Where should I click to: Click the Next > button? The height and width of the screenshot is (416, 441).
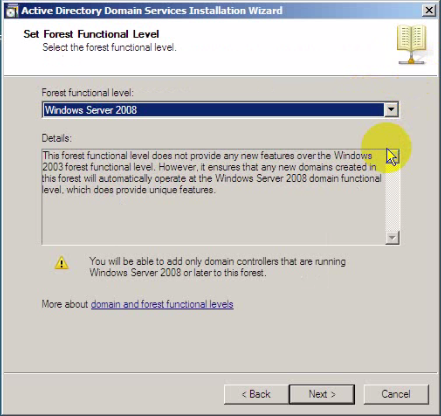tap(322, 394)
